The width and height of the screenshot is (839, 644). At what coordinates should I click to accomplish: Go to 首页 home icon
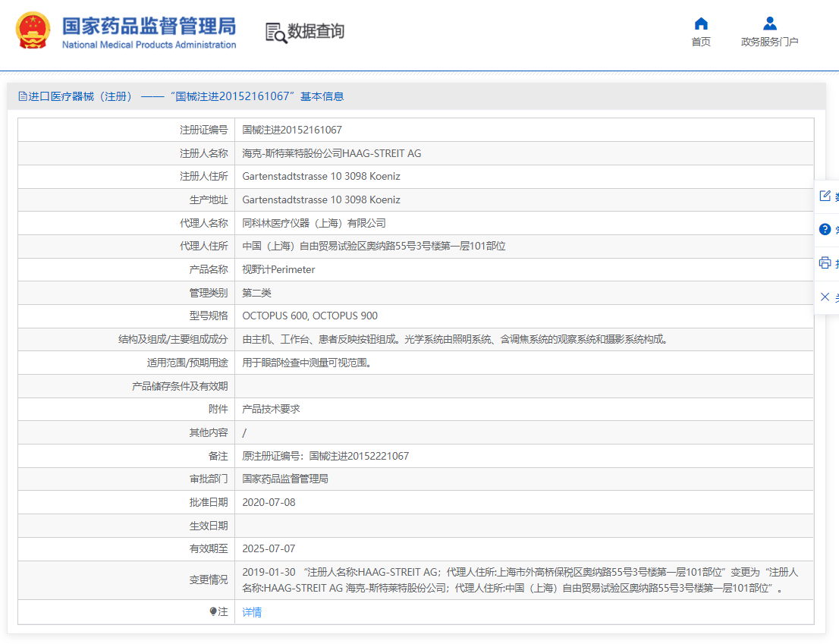[x=701, y=24]
